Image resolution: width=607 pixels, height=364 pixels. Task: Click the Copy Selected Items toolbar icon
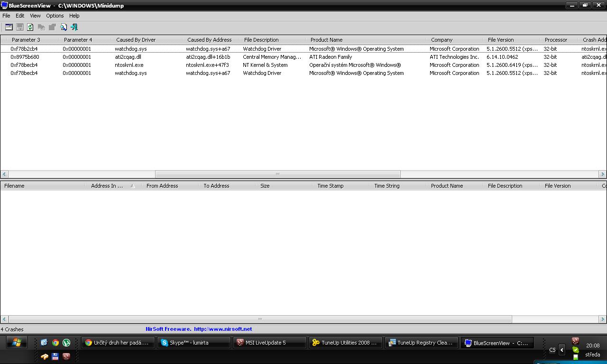point(42,27)
